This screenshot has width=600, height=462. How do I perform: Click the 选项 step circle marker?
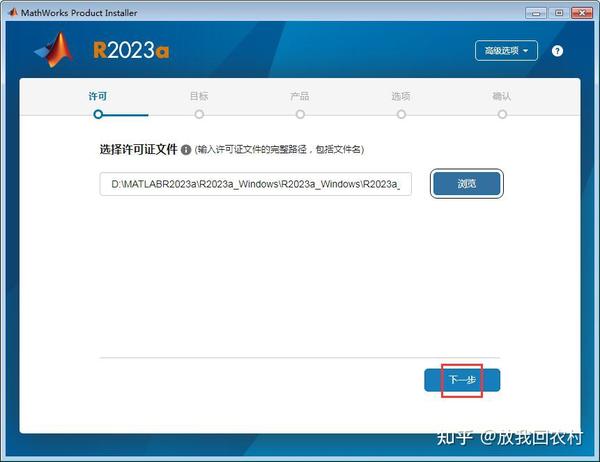[x=401, y=114]
